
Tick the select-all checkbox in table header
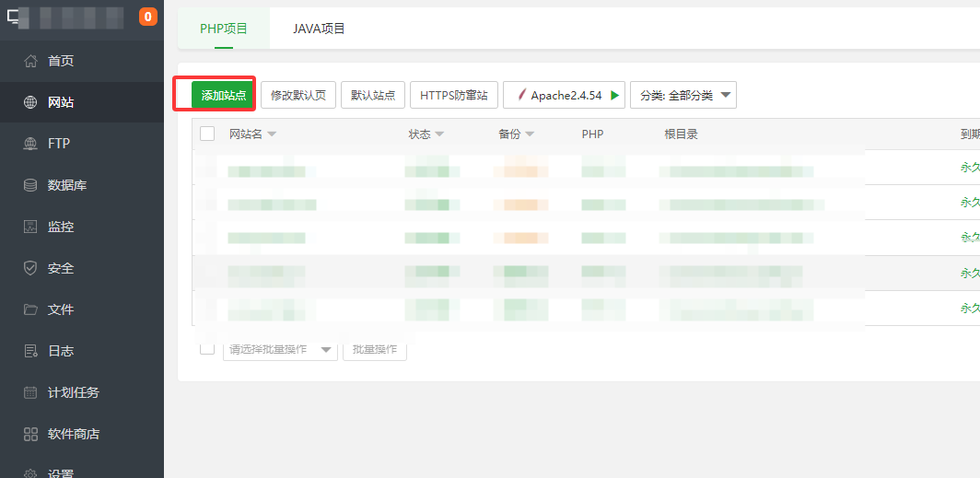(207, 134)
